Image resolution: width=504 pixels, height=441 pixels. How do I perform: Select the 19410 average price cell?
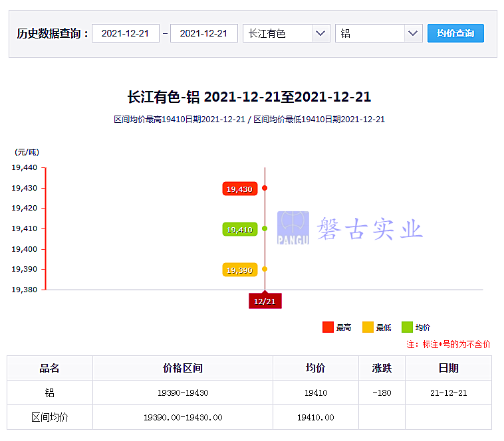pyautogui.click(x=316, y=393)
